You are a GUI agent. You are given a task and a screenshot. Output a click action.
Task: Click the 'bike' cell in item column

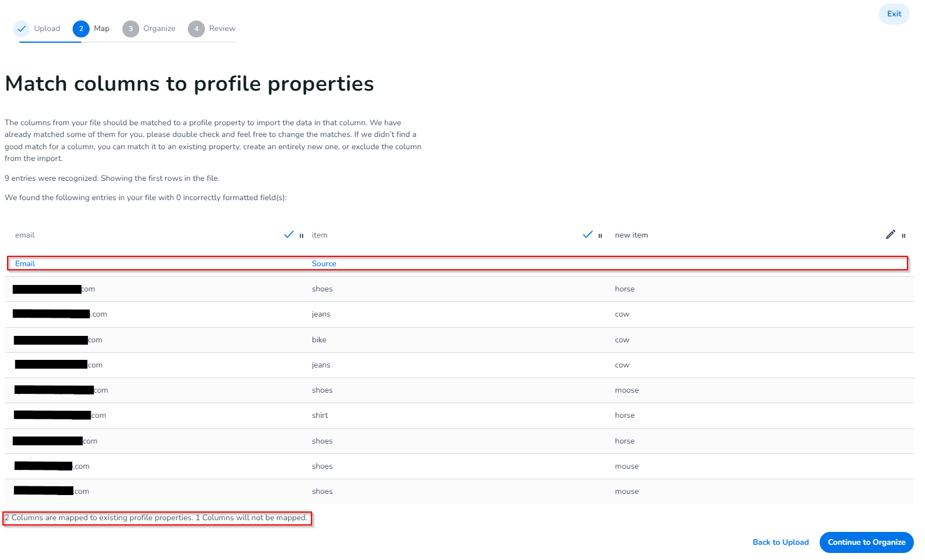[319, 340]
